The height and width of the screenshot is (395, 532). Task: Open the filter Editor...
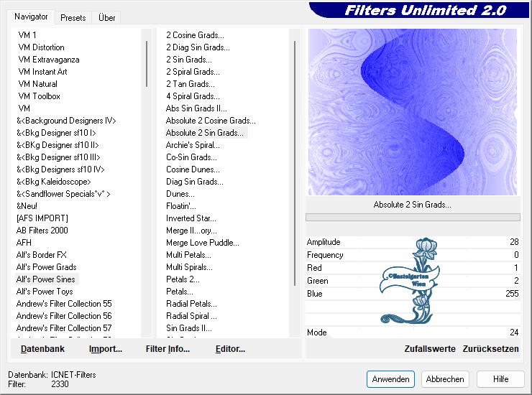click(230, 349)
